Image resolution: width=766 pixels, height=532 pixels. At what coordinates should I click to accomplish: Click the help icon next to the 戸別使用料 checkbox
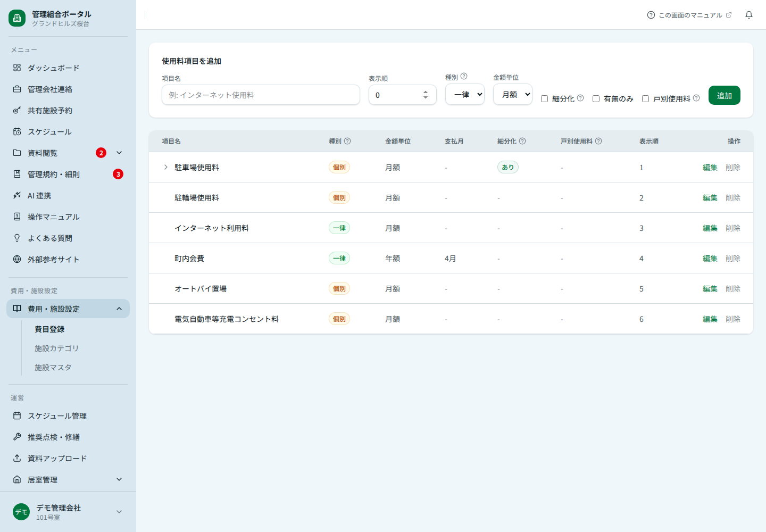click(x=696, y=98)
